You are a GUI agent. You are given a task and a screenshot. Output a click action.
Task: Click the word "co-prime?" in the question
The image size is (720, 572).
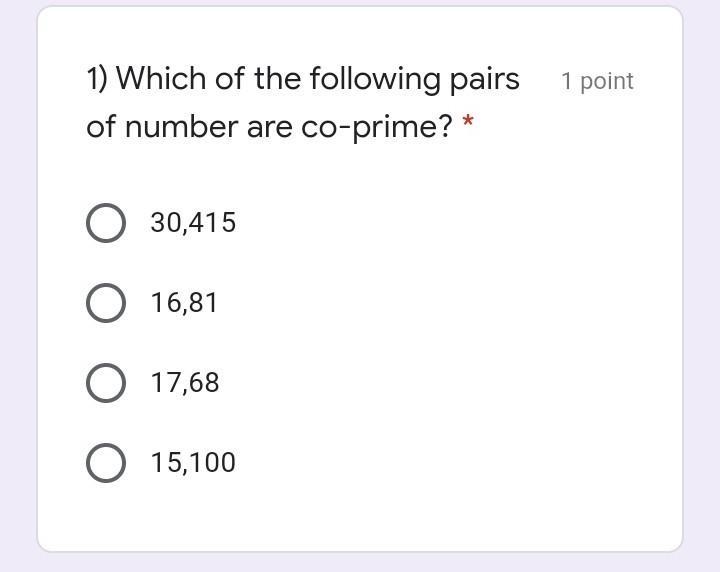click(x=377, y=128)
